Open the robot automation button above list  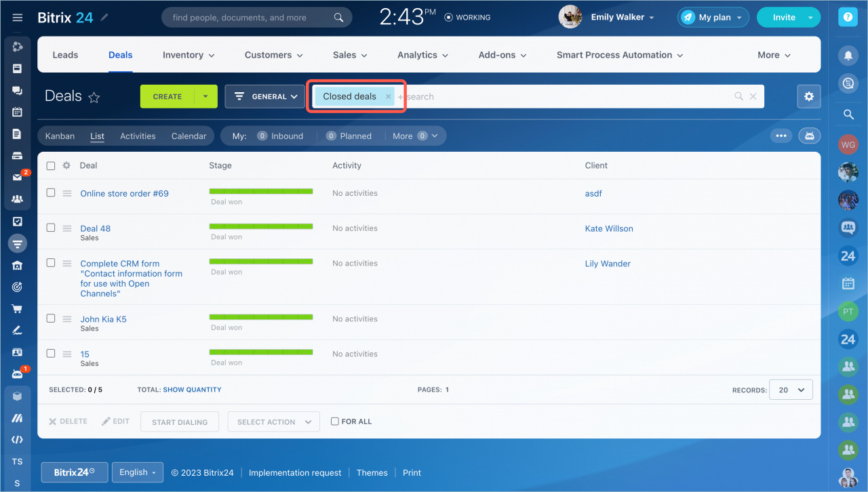point(809,136)
